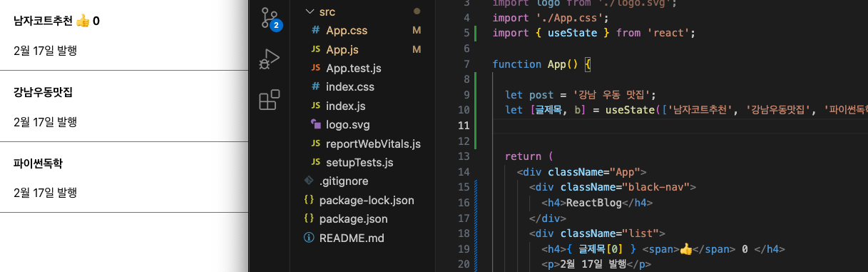Screen dimensions: 868x272
Task: Open App.css in the explorer
Action: coord(347,31)
